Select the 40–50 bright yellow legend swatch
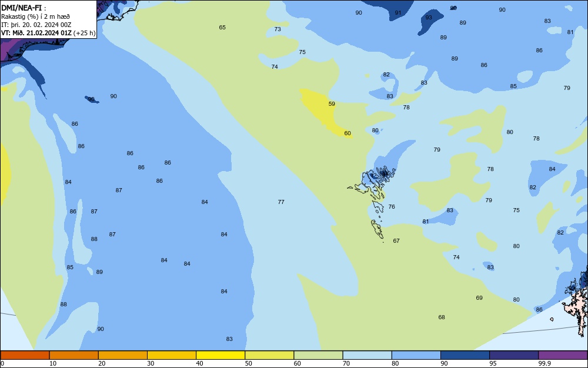The height and width of the screenshot is (368, 588). point(220,355)
